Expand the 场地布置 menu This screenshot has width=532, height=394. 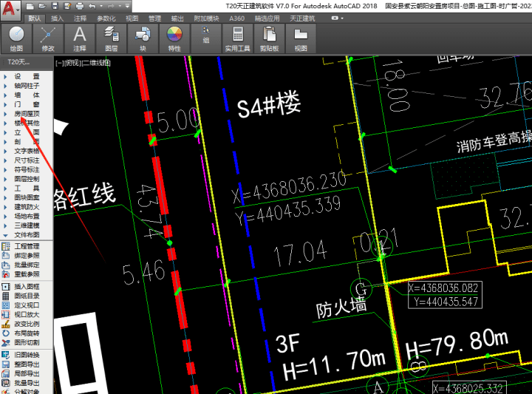27,216
